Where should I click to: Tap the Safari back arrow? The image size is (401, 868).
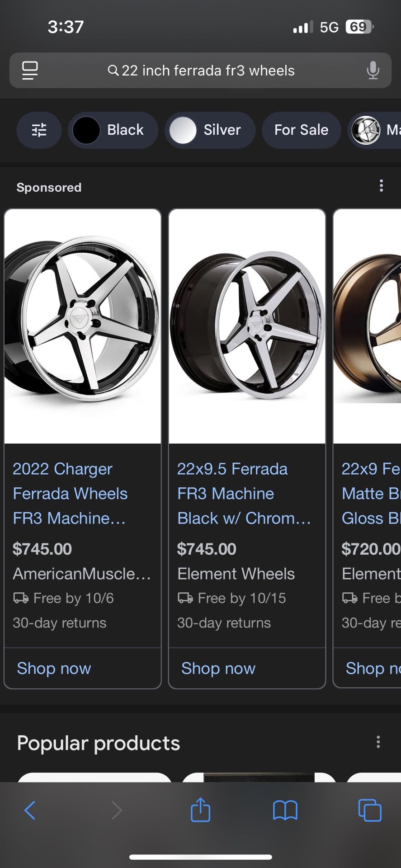30,810
